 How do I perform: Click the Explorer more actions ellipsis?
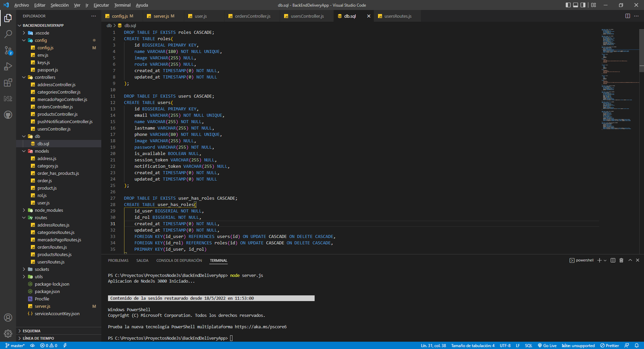pos(94,16)
